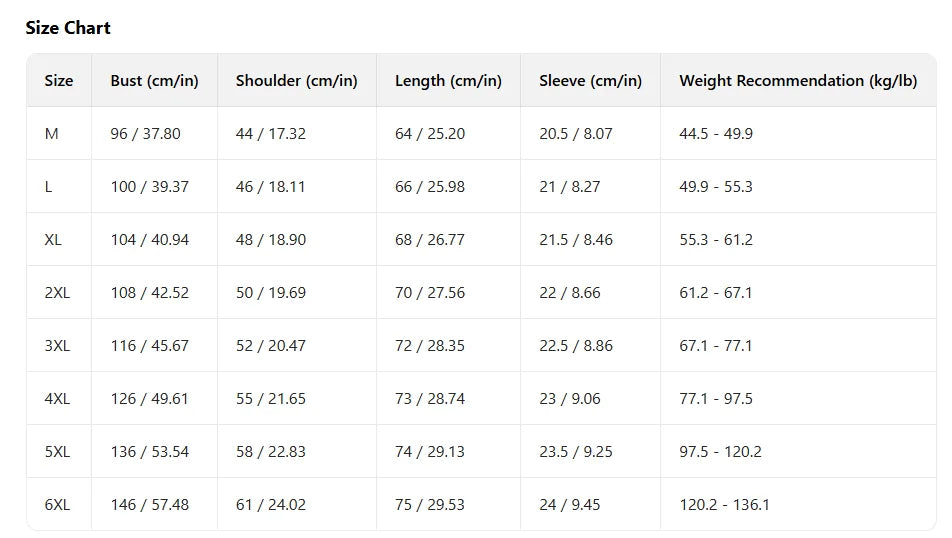The width and height of the screenshot is (952, 538).
Task: Click length value 72 / 28.35
Action: [430, 346]
